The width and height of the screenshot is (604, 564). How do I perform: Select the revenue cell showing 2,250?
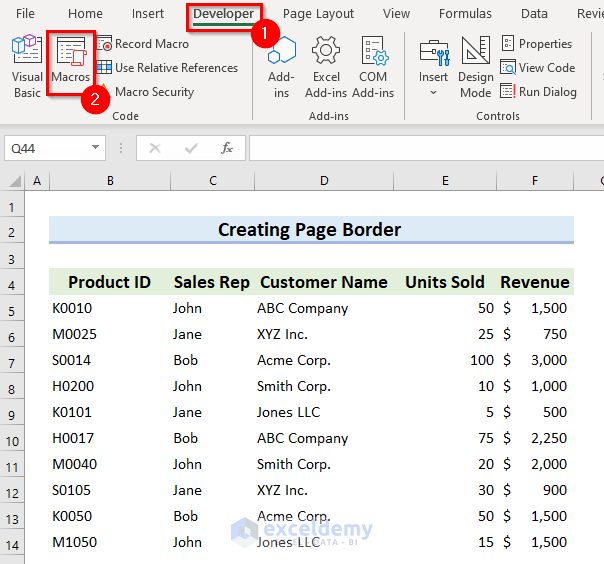tap(535, 438)
